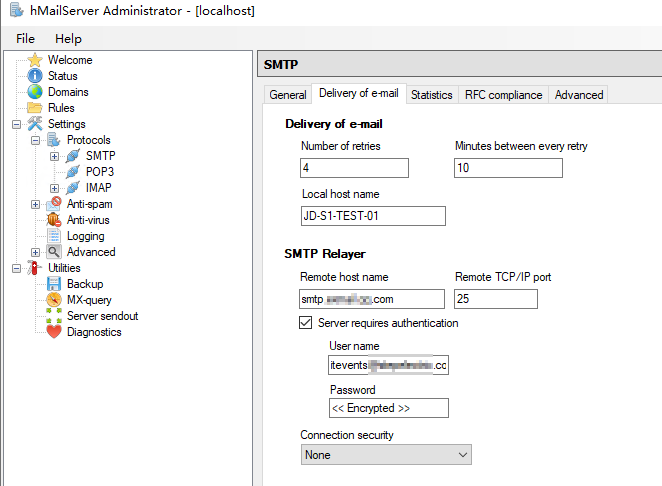Click the Domains globe icon
This screenshot has width=662, height=486.
tap(35, 92)
